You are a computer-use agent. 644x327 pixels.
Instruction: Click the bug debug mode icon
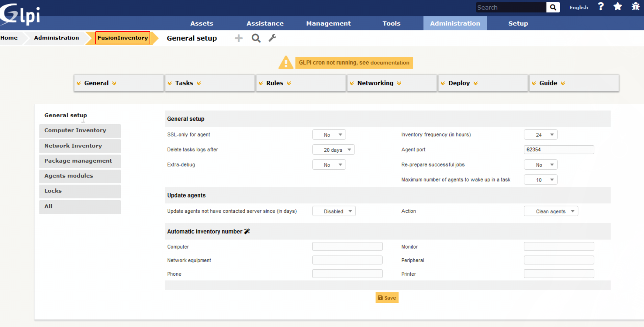636,6
